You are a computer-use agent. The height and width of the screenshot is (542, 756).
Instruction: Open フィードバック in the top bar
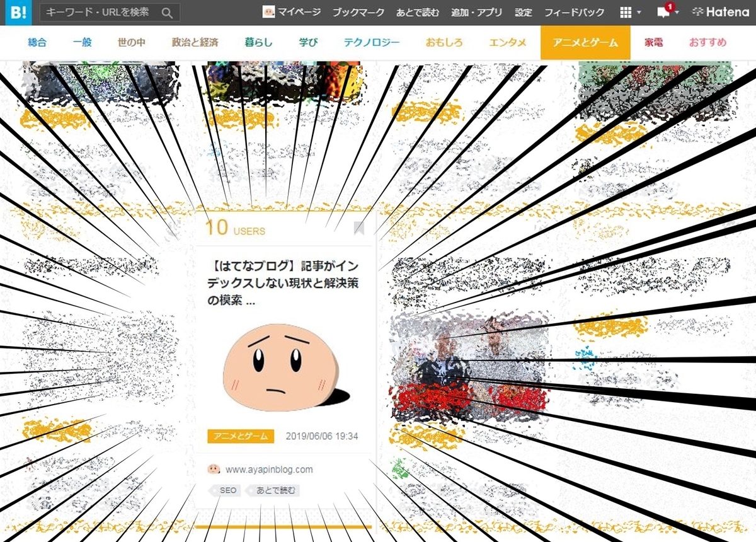click(x=574, y=13)
